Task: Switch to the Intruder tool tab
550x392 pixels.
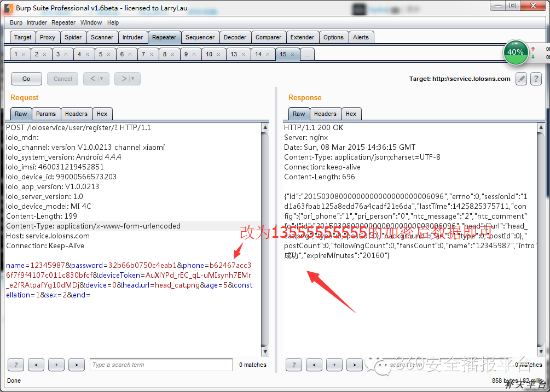Action: [132, 37]
